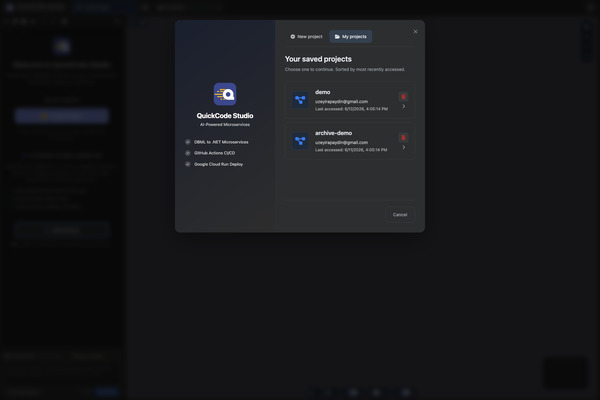Select the project named "demo"

349,100
